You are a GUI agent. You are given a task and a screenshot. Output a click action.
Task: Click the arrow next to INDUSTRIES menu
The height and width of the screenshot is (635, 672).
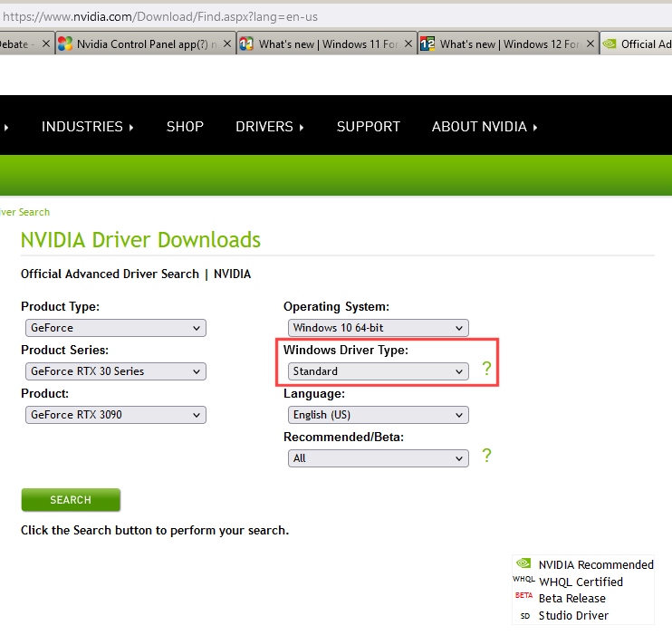coord(131,128)
